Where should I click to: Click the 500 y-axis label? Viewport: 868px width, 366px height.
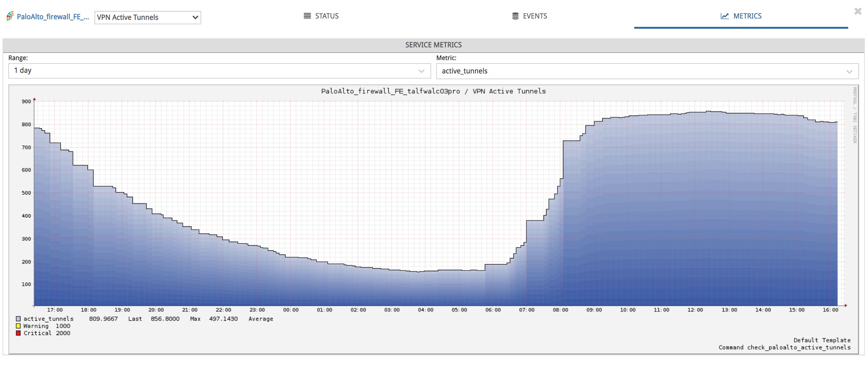point(26,193)
